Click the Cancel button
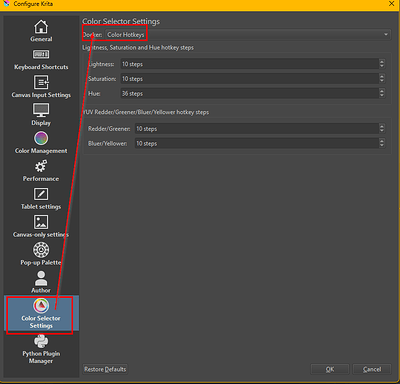The image size is (400, 384). pos(372,369)
